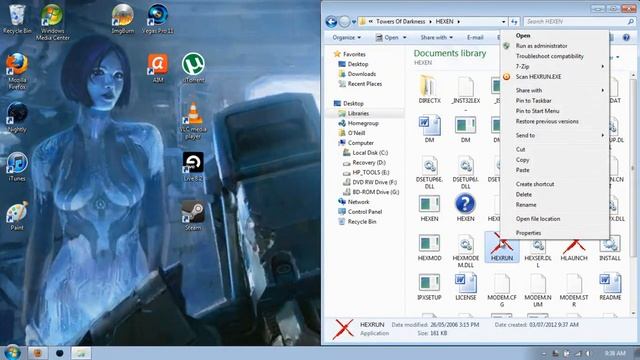This screenshot has width=640, height=360.
Task: Open Steam desktop shortcut
Action: (x=193, y=216)
